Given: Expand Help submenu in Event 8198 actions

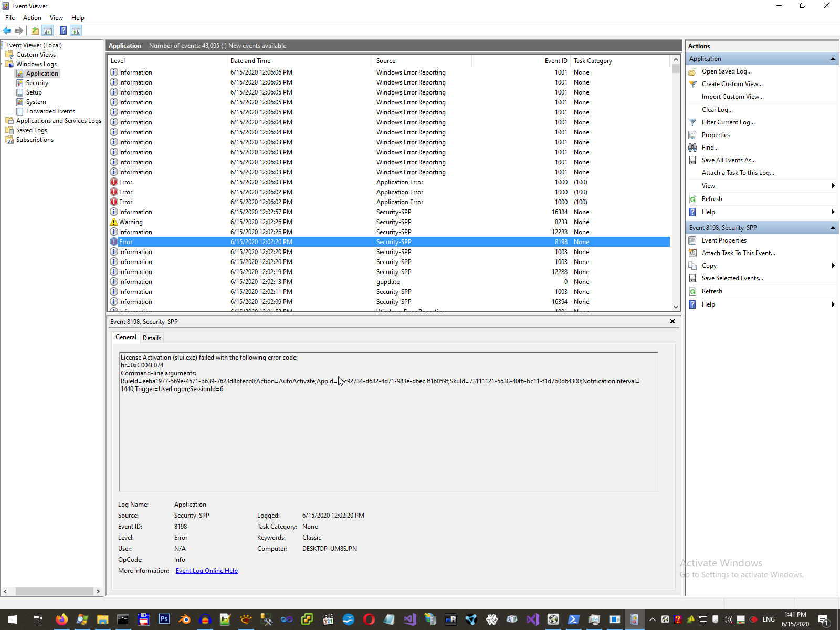Looking at the screenshot, I should pos(833,304).
